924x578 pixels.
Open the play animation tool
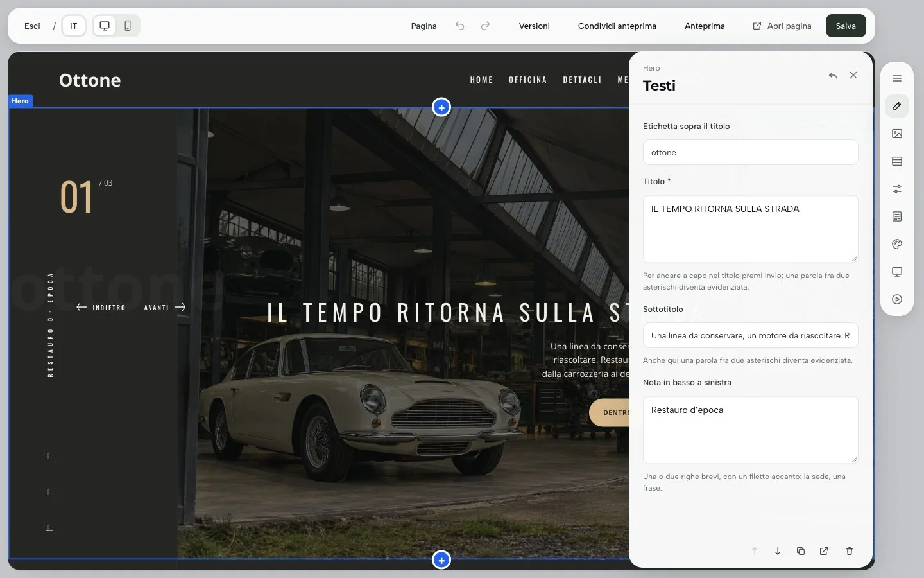(x=897, y=299)
